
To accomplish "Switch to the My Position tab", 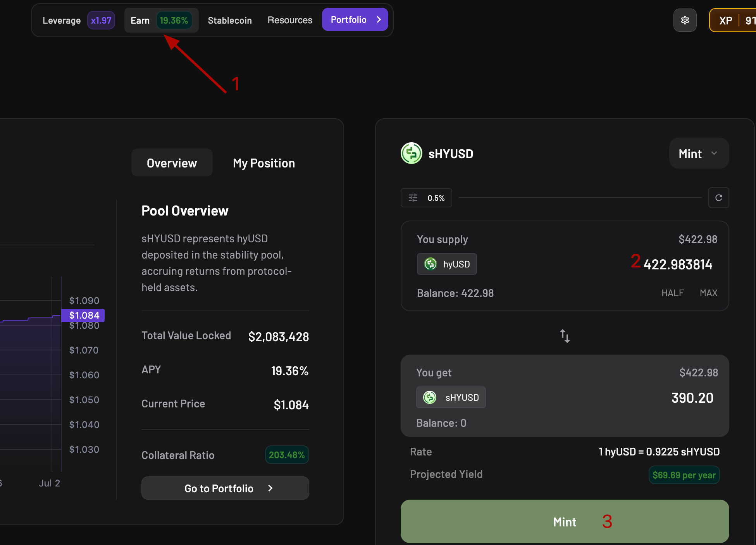I will 263,163.
